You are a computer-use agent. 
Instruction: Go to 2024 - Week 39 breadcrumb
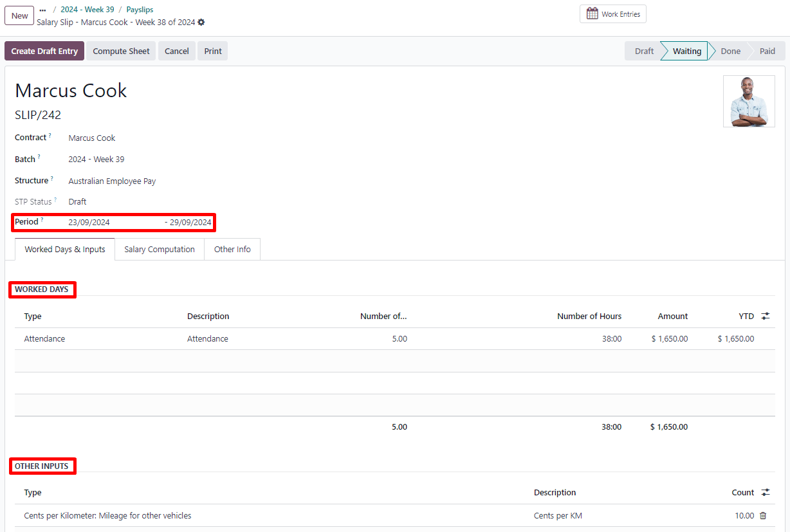tap(87, 10)
